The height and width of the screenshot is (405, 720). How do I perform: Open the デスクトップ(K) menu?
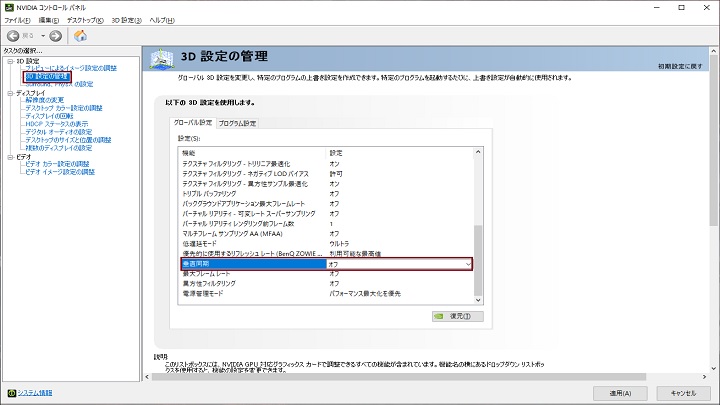(85, 20)
